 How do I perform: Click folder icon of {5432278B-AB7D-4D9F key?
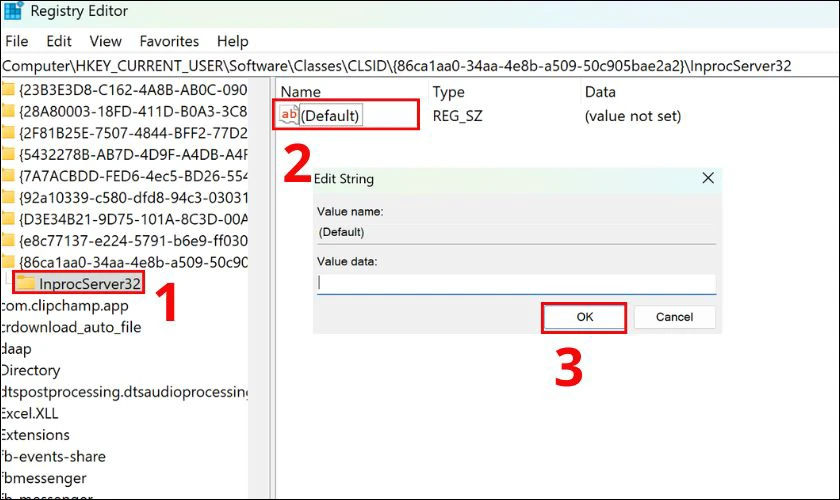8,154
